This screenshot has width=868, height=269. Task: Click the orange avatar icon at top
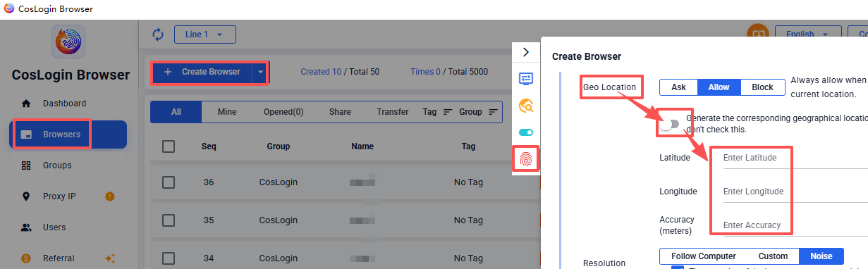(x=757, y=35)
